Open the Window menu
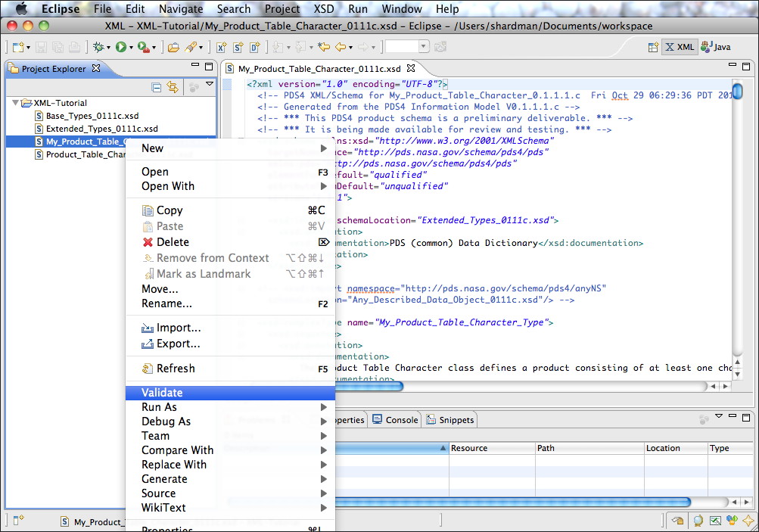This screenshot has height=532, width=759. 402,9
